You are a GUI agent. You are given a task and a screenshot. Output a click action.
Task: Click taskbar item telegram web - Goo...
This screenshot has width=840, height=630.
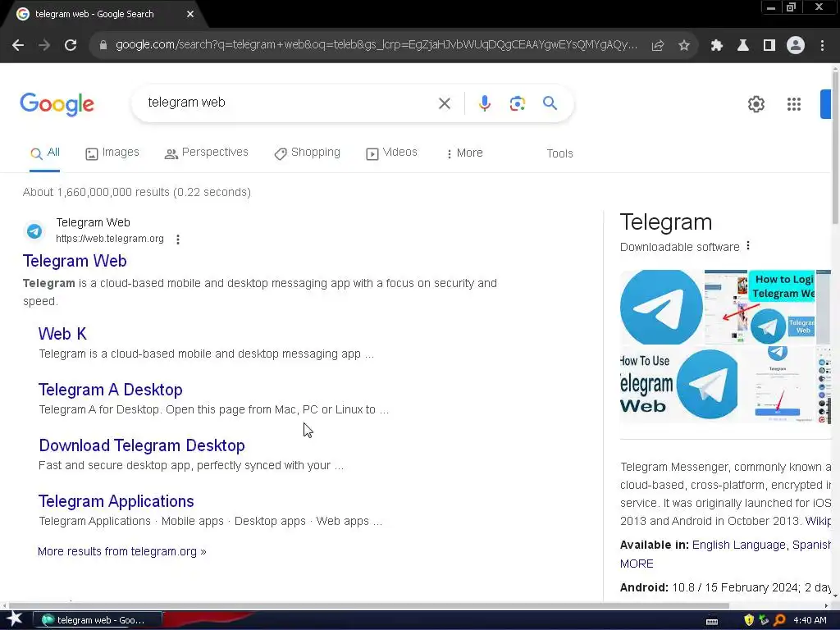[x=98, y=620]
